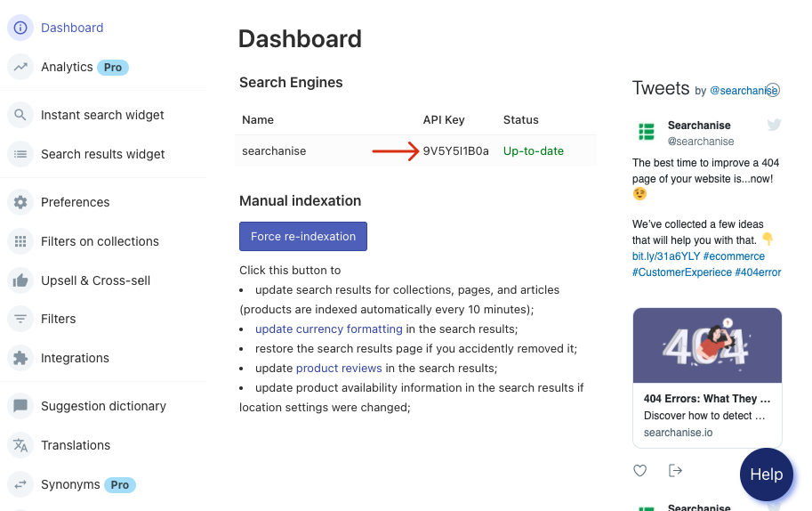Open the 404 Errors: What They article title
Viewport: 812px width, 511px height.
coord(707,399)
